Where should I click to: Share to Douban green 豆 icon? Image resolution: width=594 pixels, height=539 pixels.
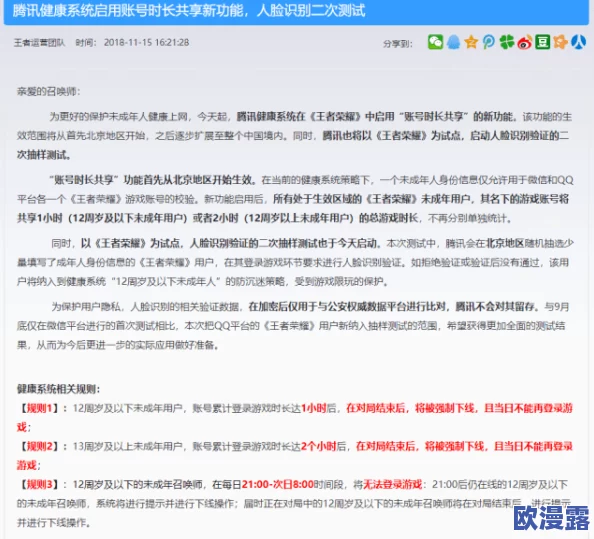tap(542, 42)
